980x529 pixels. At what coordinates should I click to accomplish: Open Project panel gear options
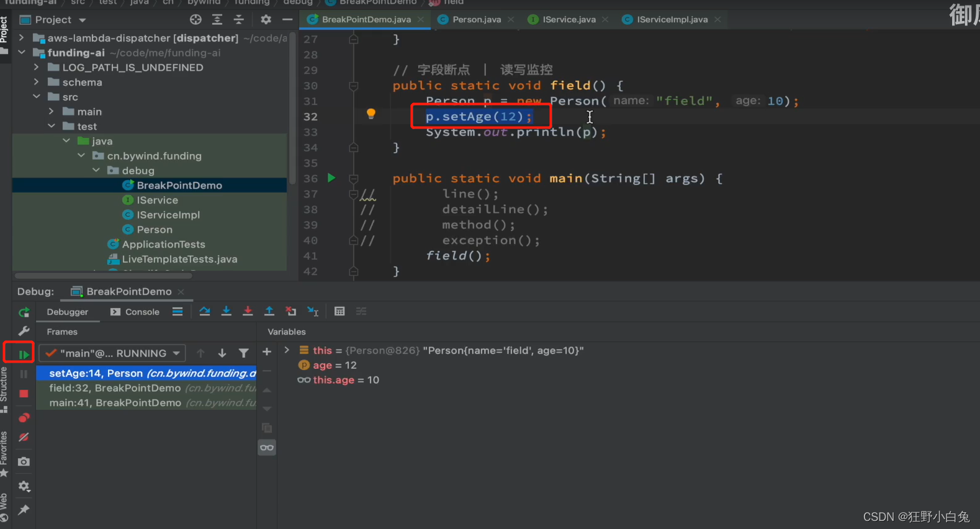(x=266, y=20)
